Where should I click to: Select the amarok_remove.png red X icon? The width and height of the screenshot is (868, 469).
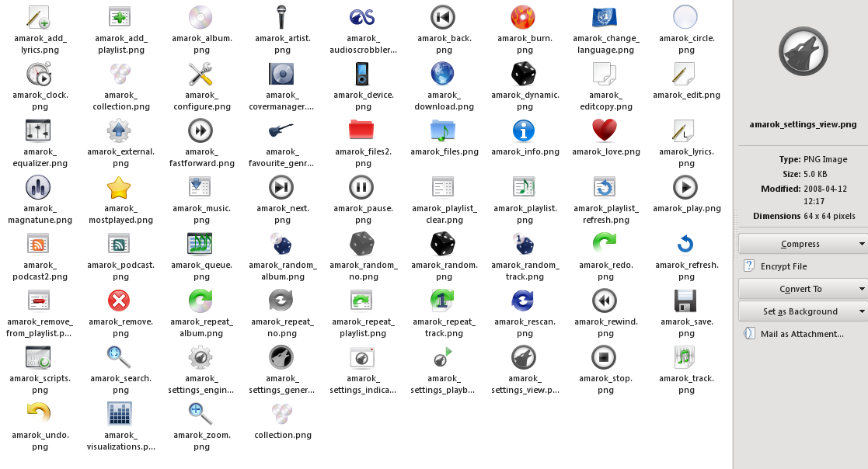[x=120, y=301]
